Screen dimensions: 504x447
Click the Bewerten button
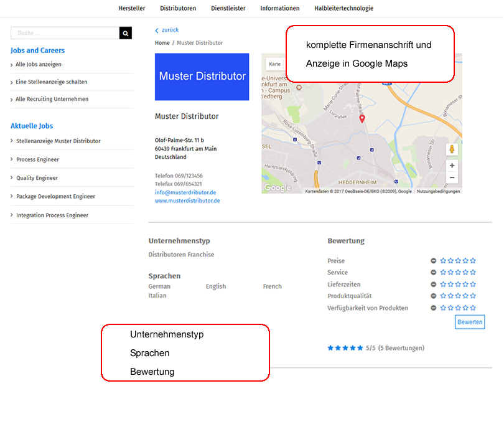pos(470,322)
